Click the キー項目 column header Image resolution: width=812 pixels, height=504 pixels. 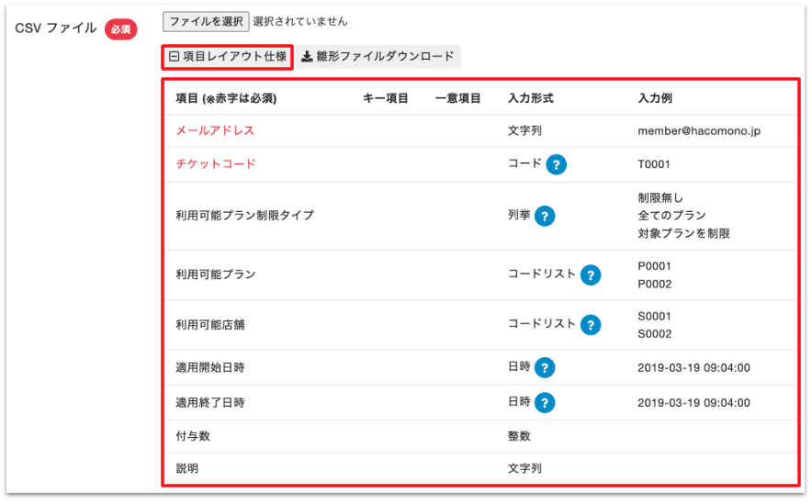pyautogui.click(x=386, y=98)
